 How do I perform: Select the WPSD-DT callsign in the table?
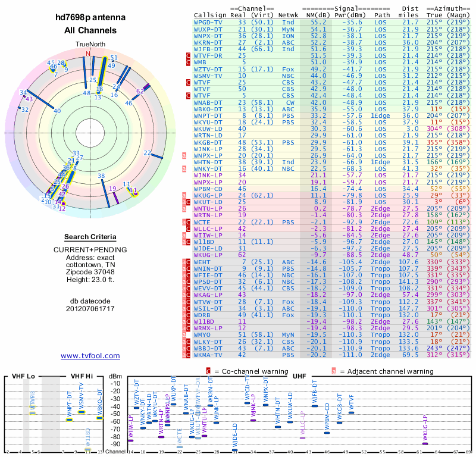coord(208,282)
